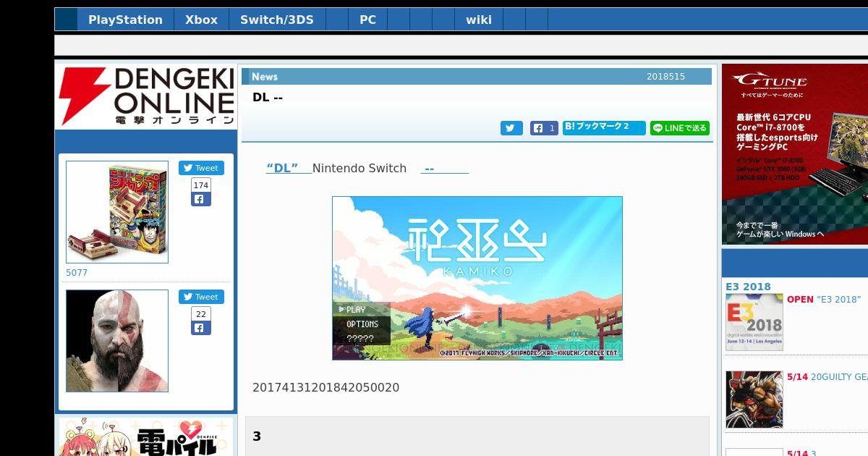868x456 pixels.
Task: Click the article date 2018515
Action: coord(665,77)
